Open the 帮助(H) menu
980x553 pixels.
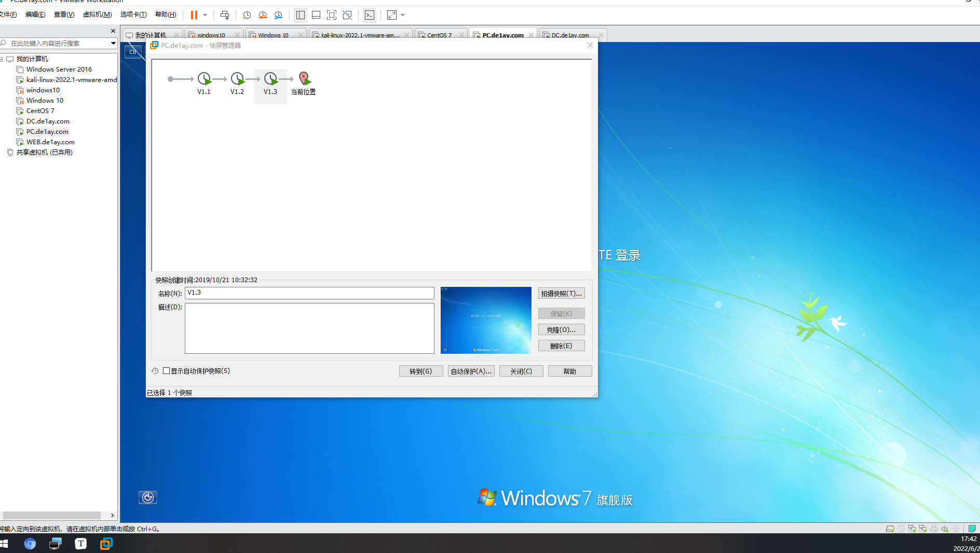(x=166, y=15)
